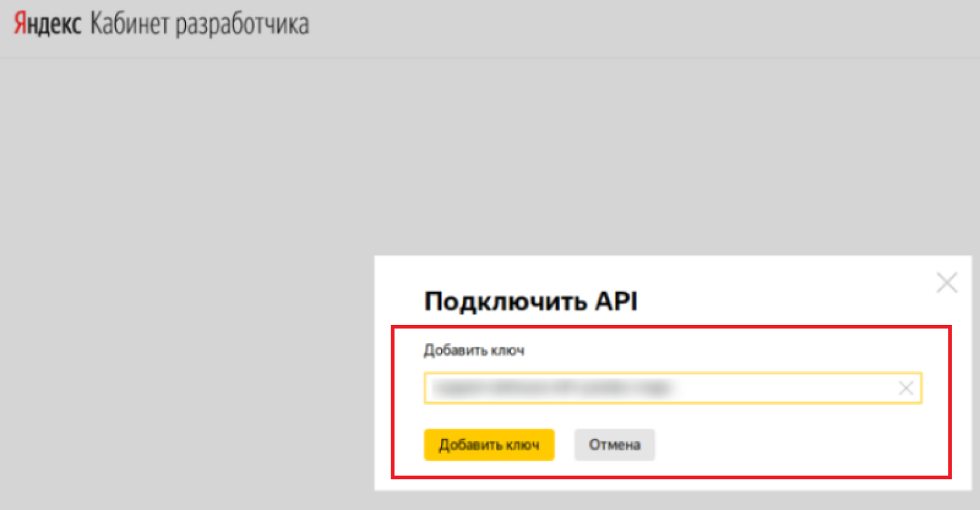Click the Подключить API dialog heading
The width and height of the screenshot is (980, 510).
click(531, 302)
